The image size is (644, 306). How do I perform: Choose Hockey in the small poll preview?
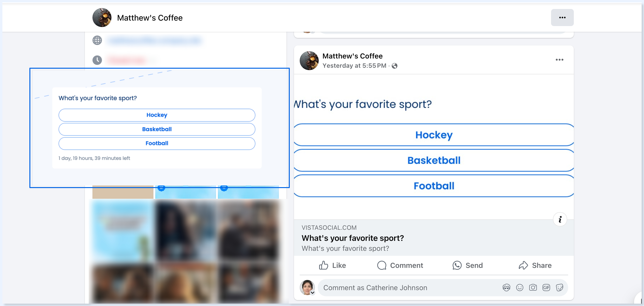pyautogui.click(x=157, y=115)
